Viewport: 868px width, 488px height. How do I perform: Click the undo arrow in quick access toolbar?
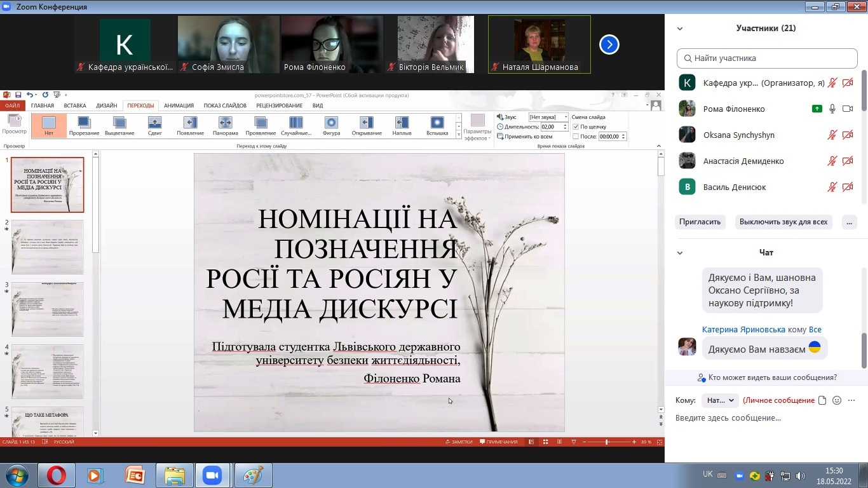coord(29,95)
